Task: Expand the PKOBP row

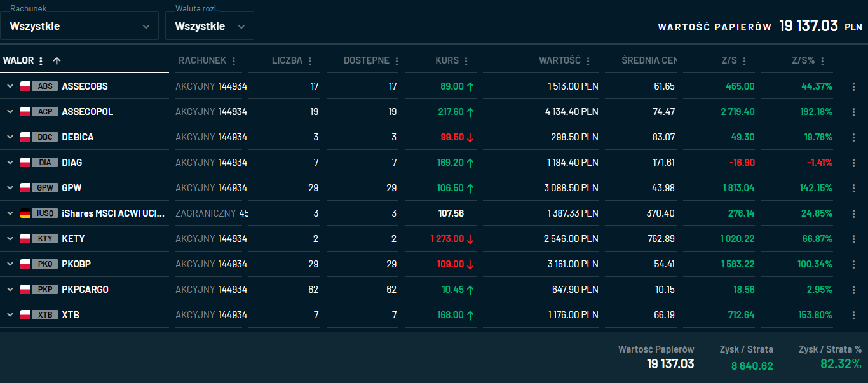Action: 10,264
